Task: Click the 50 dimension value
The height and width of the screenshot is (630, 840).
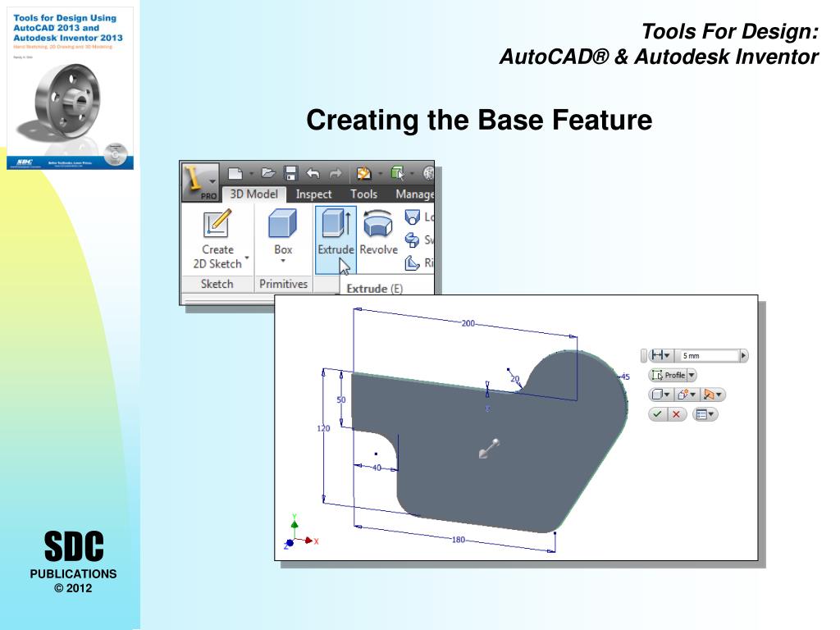Action: (340, 399)
